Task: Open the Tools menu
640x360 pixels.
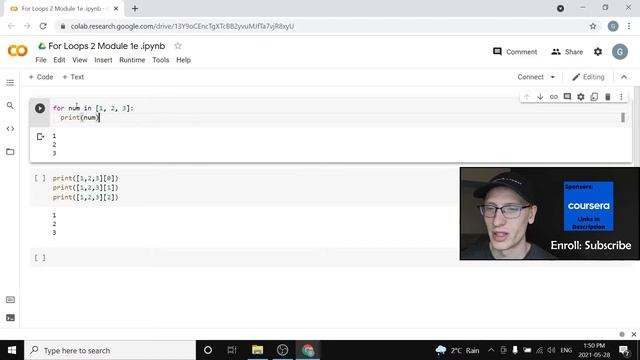Action: tap(160, 60)
